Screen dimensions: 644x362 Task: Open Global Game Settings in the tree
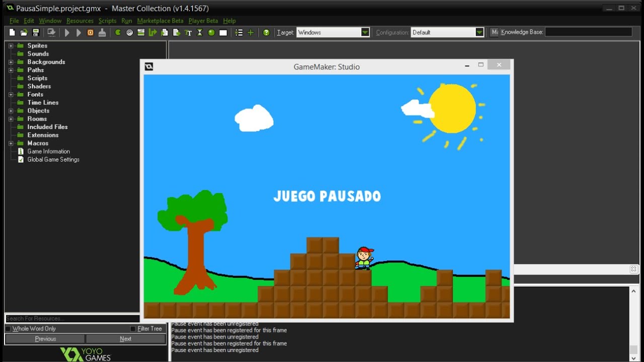(x=53, y=159)
